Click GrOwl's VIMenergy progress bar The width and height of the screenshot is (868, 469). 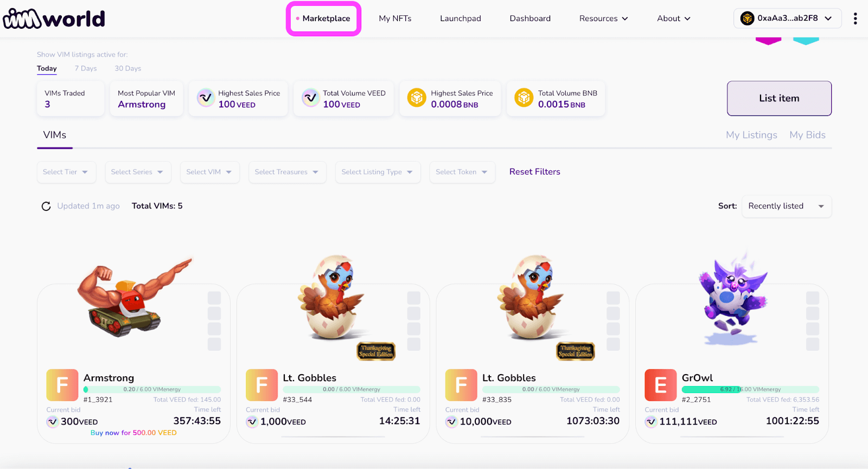[751, 389]
